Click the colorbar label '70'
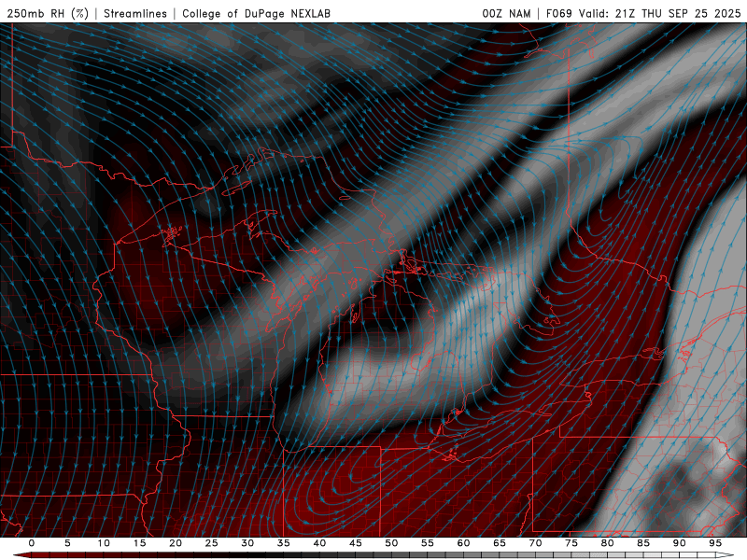The height and width of the screenshot is (560, 747). click(x=535, y=543)
